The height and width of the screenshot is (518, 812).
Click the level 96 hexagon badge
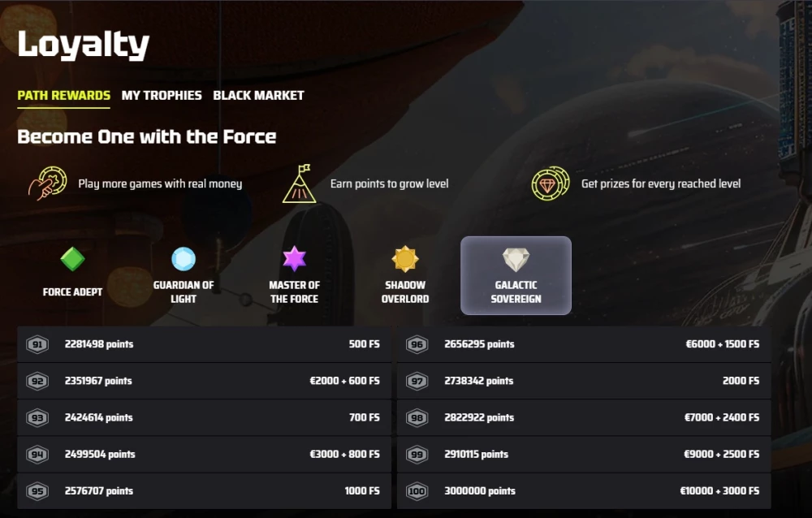pos(417,344)
